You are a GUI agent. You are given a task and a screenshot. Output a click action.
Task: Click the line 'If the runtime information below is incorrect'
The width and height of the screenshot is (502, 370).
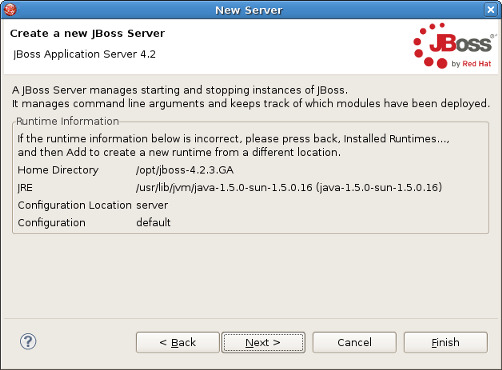pos(233,139)
